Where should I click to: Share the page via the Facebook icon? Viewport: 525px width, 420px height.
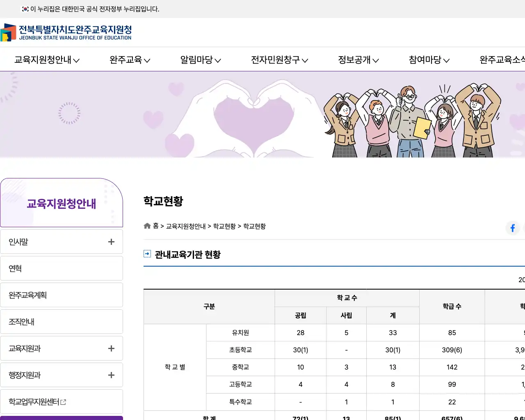(x=512, y=228)
